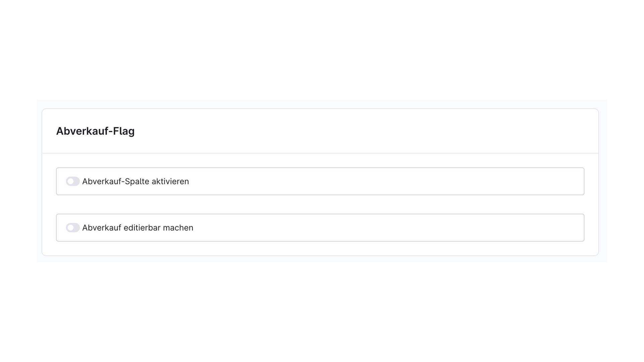
Task: Click the 'Abverkauf editierbar machen' label text
Action: tap(138, 228)
